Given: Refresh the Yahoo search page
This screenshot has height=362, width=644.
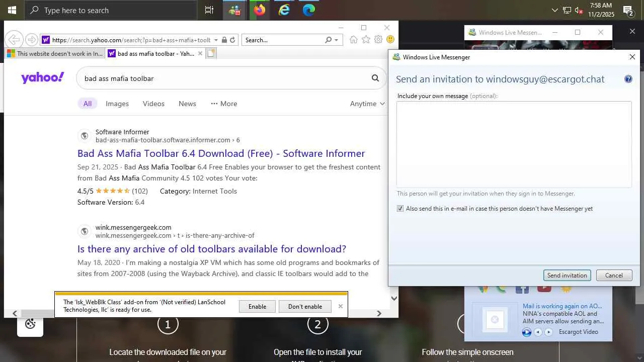Looking at the screenshot, I should tap(232, 40).
